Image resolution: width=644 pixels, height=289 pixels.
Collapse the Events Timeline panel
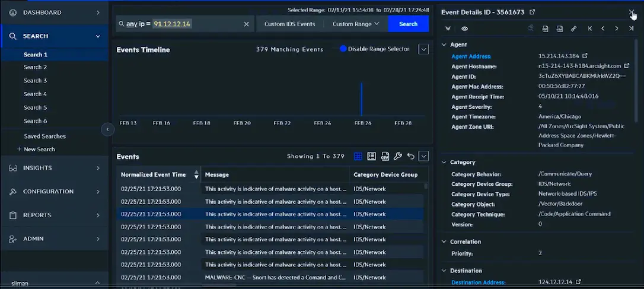pos(423,49)
